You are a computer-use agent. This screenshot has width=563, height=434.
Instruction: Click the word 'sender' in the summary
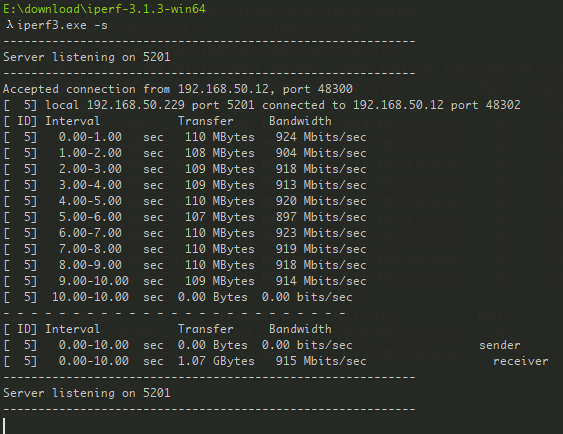[x=499, y=345]
